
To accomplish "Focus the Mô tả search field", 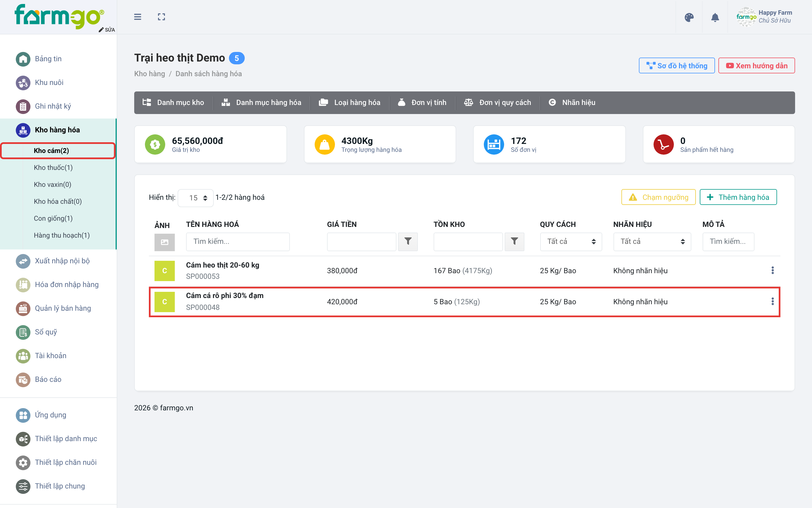I will pos(728,242).
